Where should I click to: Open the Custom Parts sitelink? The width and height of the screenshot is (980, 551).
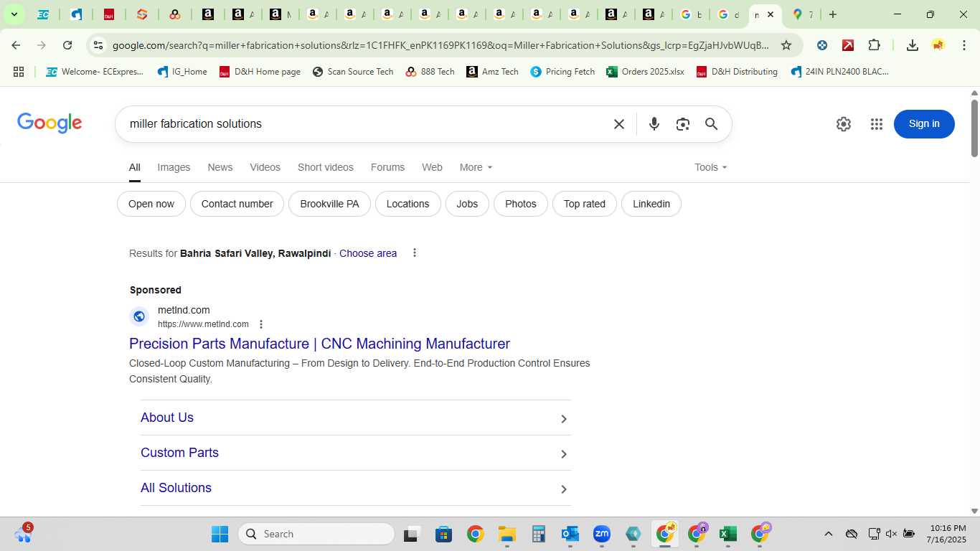pyautogui.click(x=179, y=453)
